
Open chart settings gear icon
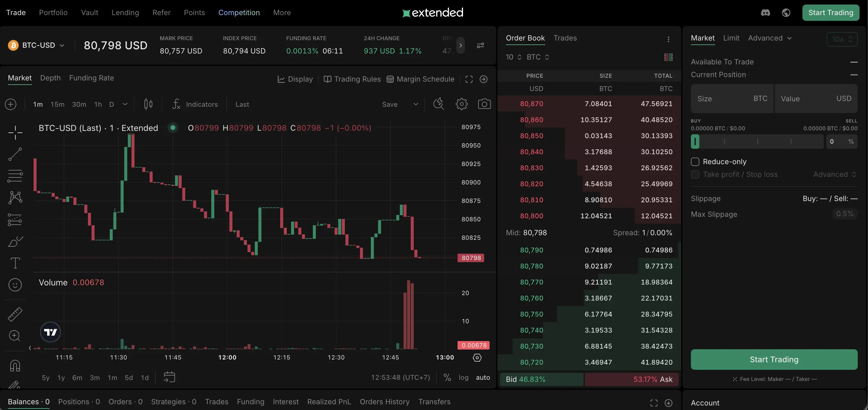(x=462, y=104)
